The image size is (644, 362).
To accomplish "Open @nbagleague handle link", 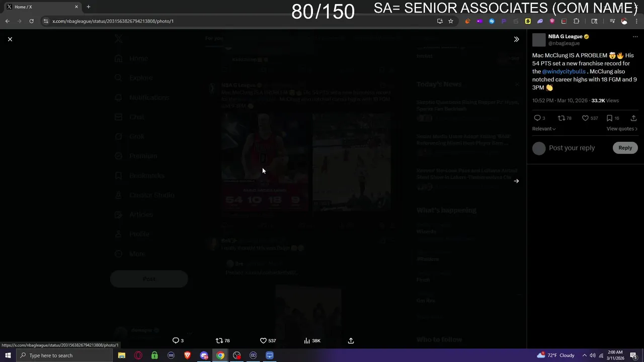I will pyautogui.click(x=563, y=43).
